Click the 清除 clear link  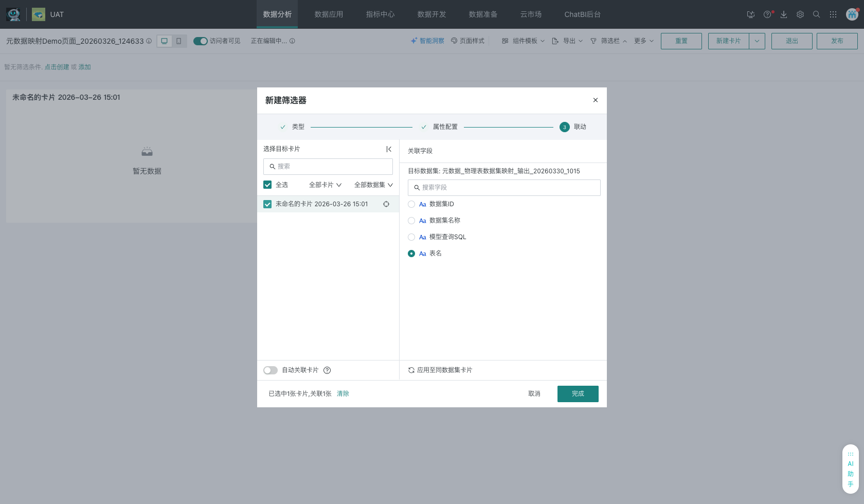[343, 393]
